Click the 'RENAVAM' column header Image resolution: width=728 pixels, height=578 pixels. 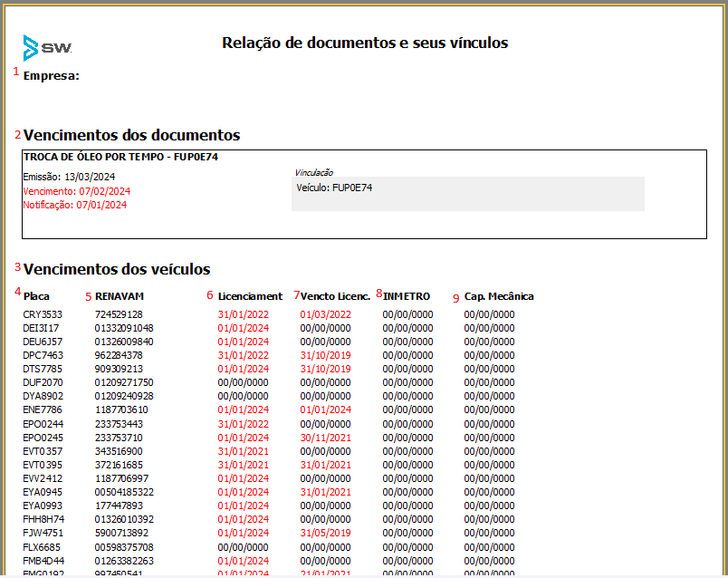[x=120, y=296]
